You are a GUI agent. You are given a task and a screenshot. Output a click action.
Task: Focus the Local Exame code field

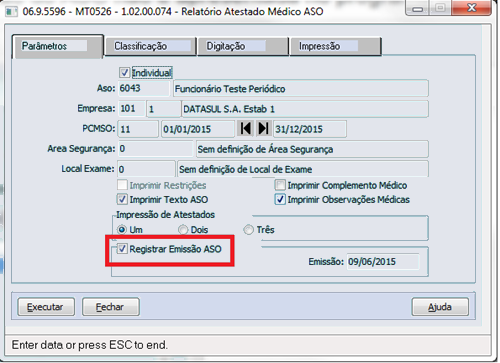coord(146,169)
